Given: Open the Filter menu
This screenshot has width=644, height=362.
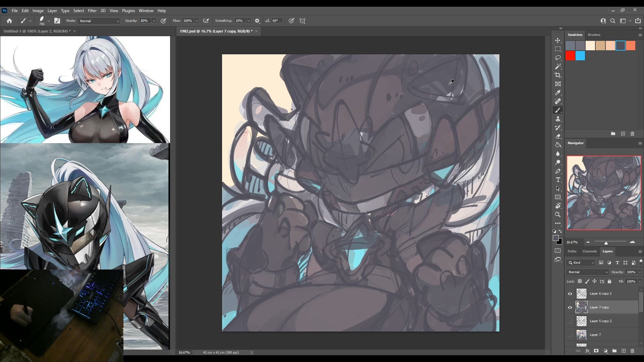Looking at the screenshot, I should pos(92,11).
